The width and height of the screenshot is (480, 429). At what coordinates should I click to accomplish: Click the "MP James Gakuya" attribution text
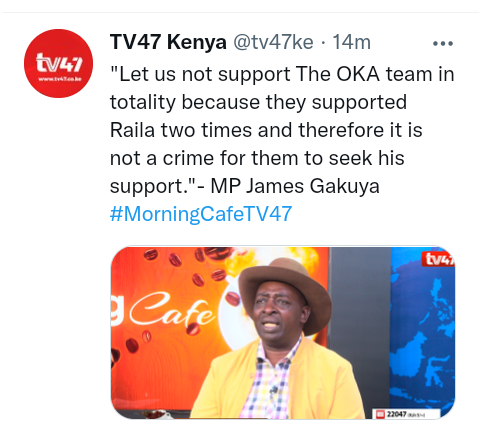tap(295, 186)
